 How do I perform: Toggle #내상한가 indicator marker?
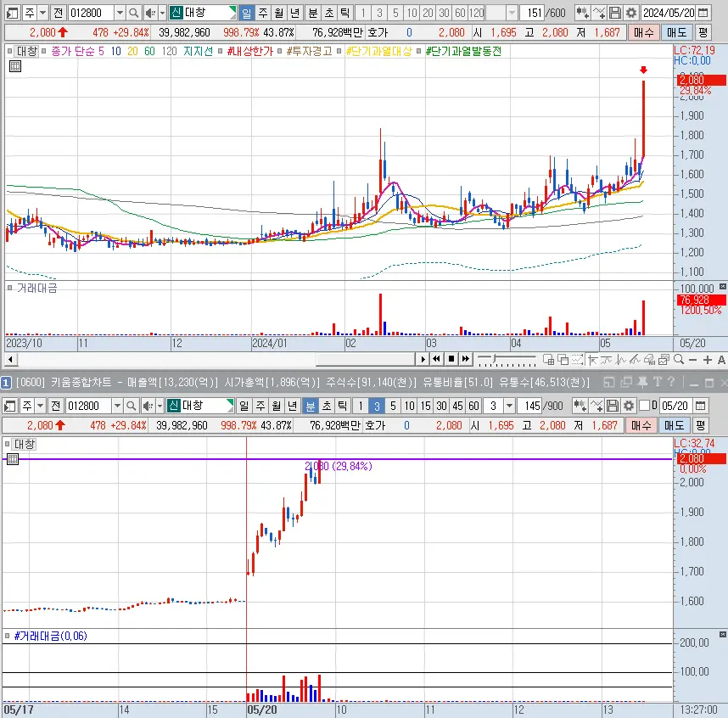coord(221,51)
